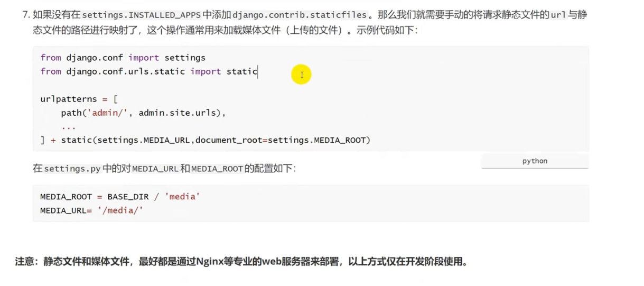The height and width of the screenshot is (286, 644).
Task: Click the '...' ellipsis line in code
Action: pos(68,127)
